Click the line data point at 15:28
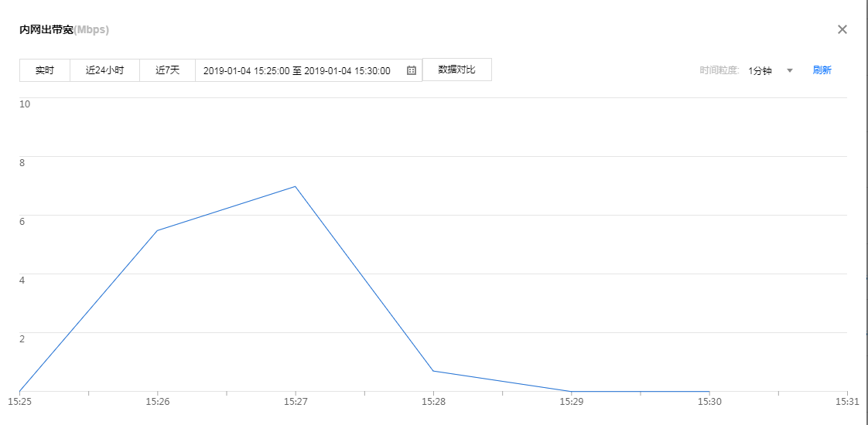 (433, 371)
